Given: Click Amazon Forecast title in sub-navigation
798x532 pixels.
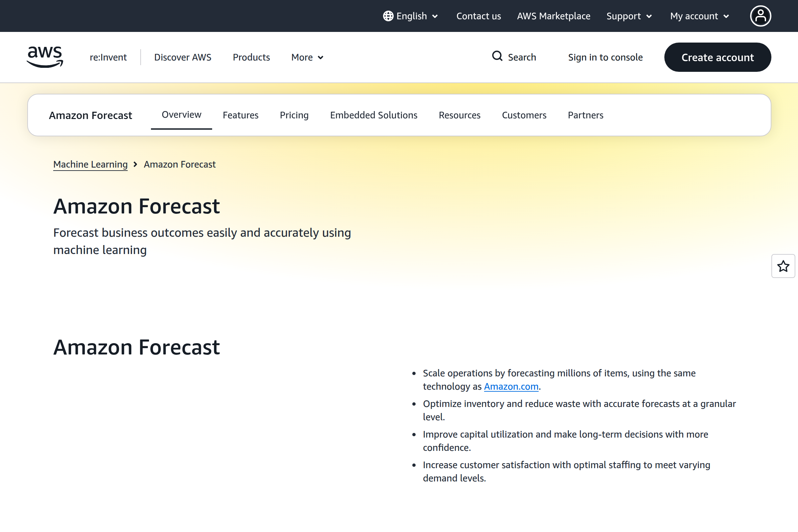Looking at the screenshot, I should [90, 115].
